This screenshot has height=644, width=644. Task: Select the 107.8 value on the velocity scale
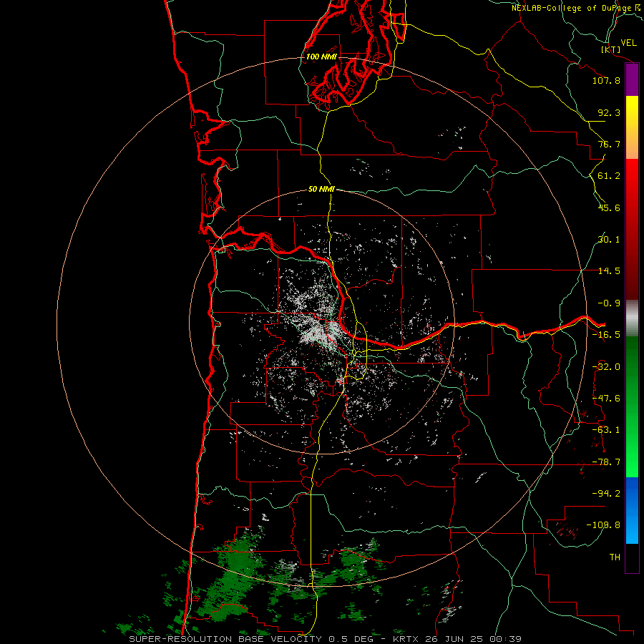[606, 80]
